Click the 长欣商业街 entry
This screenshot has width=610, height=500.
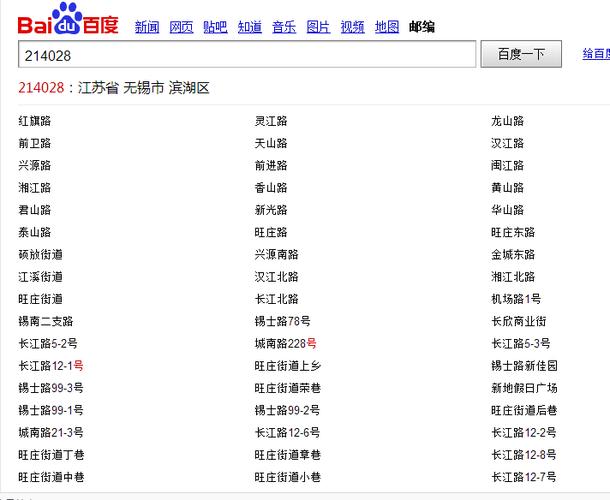(x=519, y=321)
